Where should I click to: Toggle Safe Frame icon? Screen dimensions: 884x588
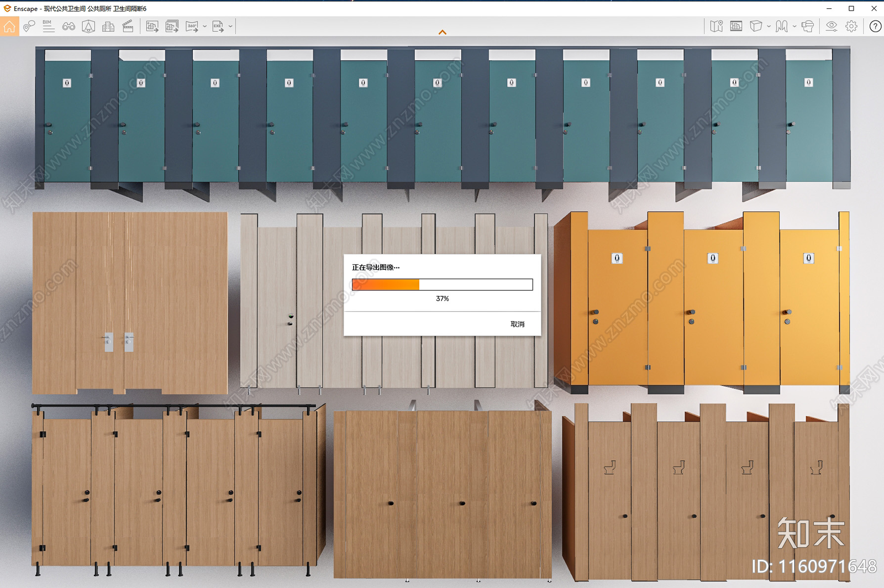736,26
